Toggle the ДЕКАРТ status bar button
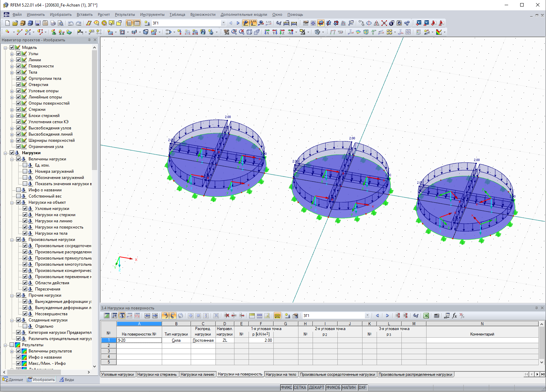Viewport: 546px width, 392px height. point(316,388)
